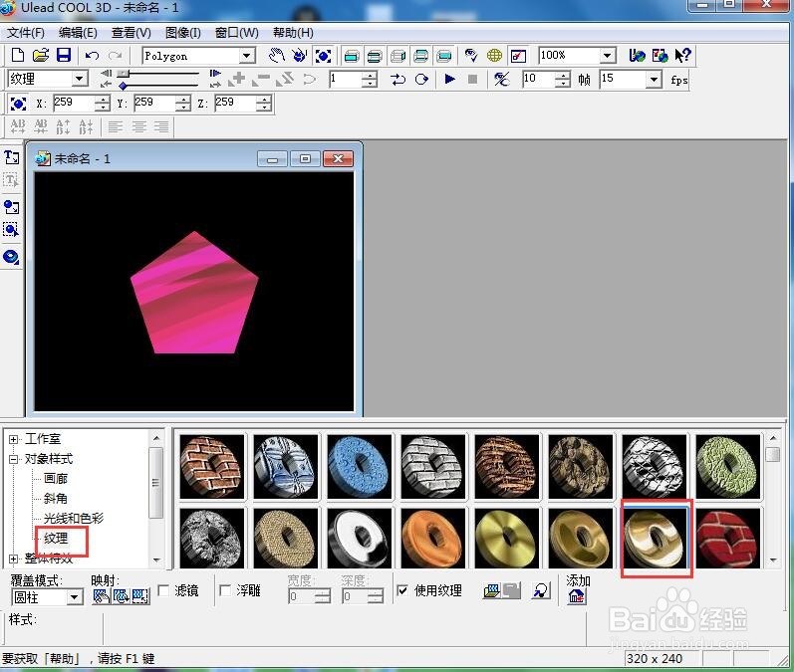Click the Insert graphics tool
Image resolution: width=794 pixels, height=672 pixels.
[x=11, y=206]
